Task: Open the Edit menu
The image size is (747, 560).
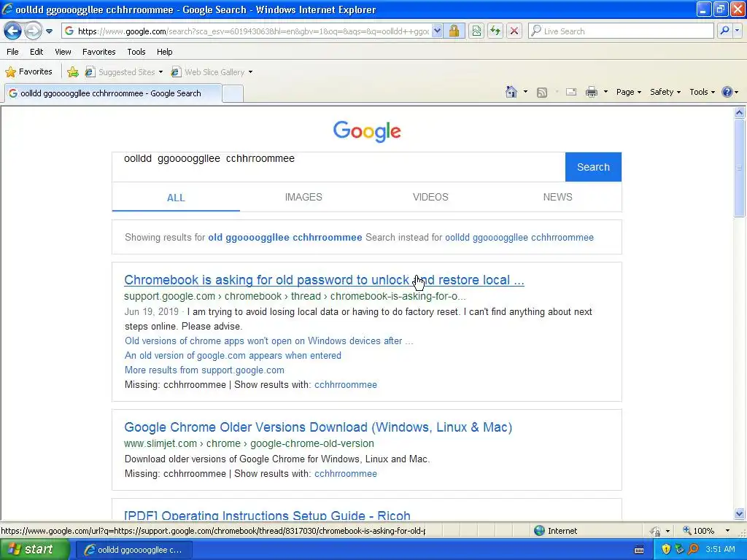Action: pos(36,52)
